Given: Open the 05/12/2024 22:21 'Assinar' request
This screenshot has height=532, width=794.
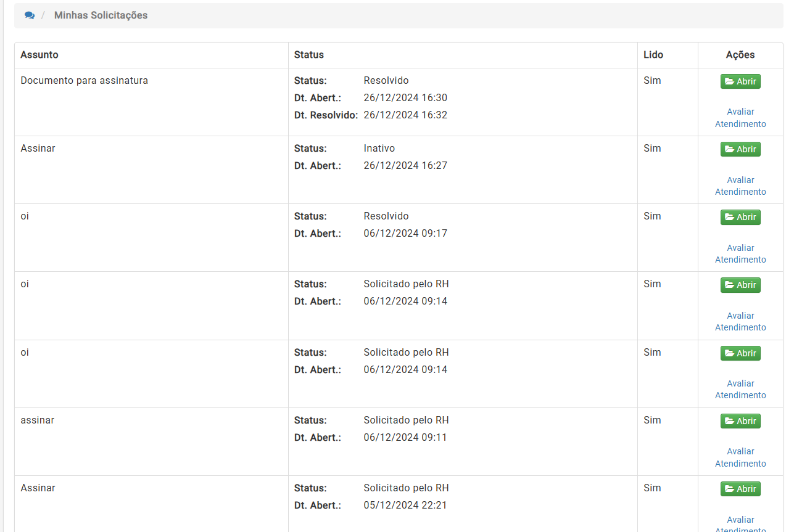Looking at the screenshot, I should click(740, 489).
